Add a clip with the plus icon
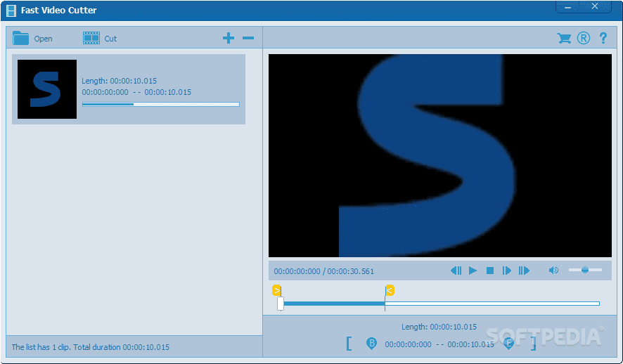 [x=228, y=38]
